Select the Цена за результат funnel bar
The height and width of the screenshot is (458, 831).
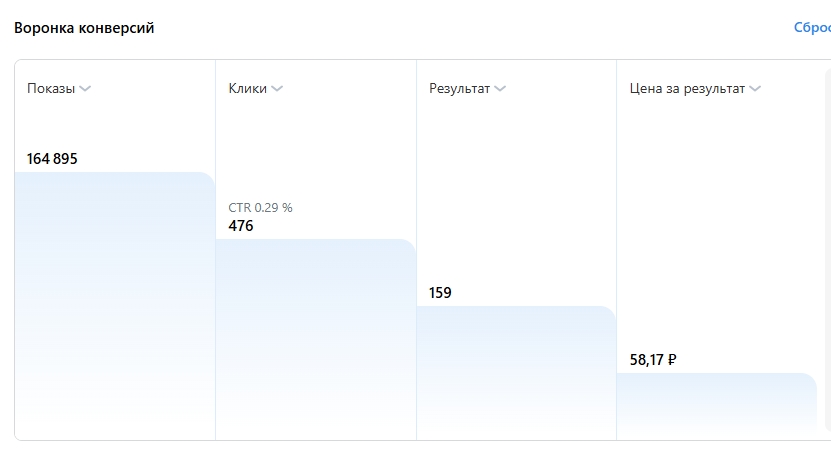717,406
